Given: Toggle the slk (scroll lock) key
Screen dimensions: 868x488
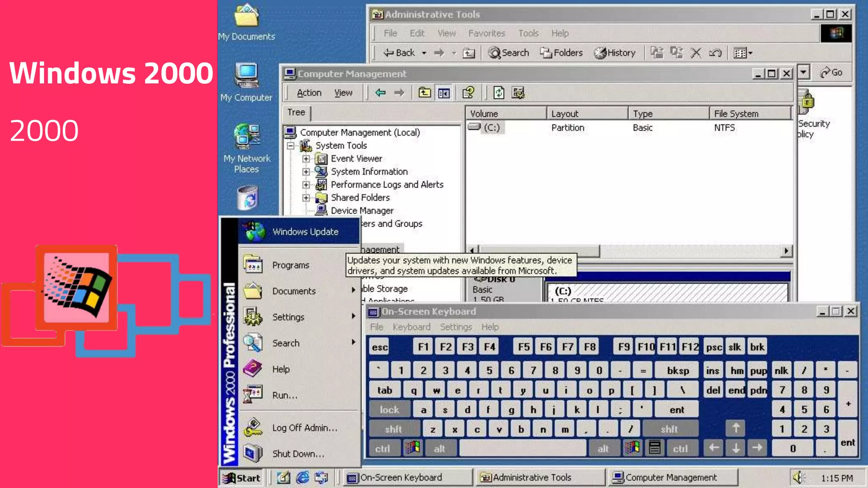Looking at the screenshot, I should click(734, 347).
